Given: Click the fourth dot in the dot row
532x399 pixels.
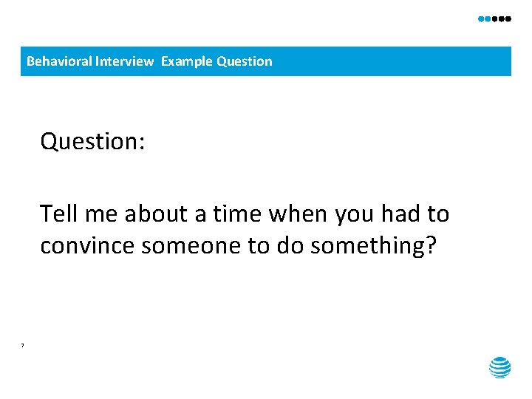Looking at the screenshot, I should click(x=502, y=19).
